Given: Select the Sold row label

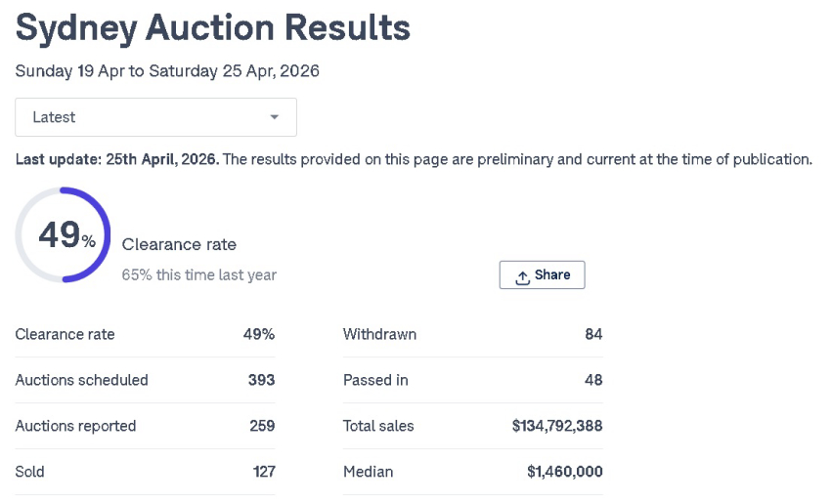Looking at the screenshot, I should [x=29, y=472].
